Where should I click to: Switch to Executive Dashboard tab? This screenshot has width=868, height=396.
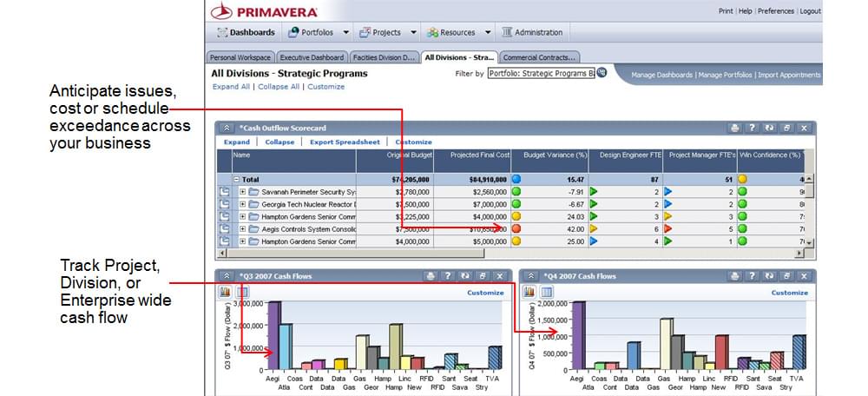point(312,57)
